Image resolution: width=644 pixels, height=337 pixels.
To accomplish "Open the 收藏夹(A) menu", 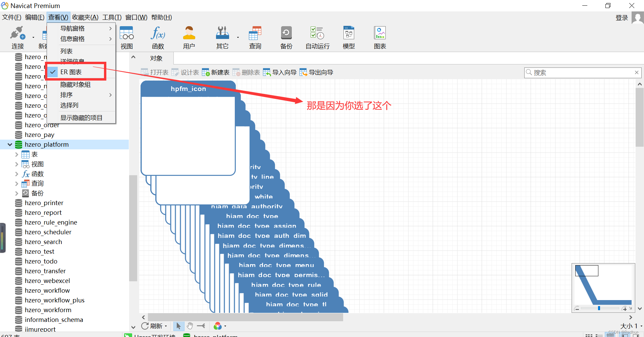I will [85, 17].
